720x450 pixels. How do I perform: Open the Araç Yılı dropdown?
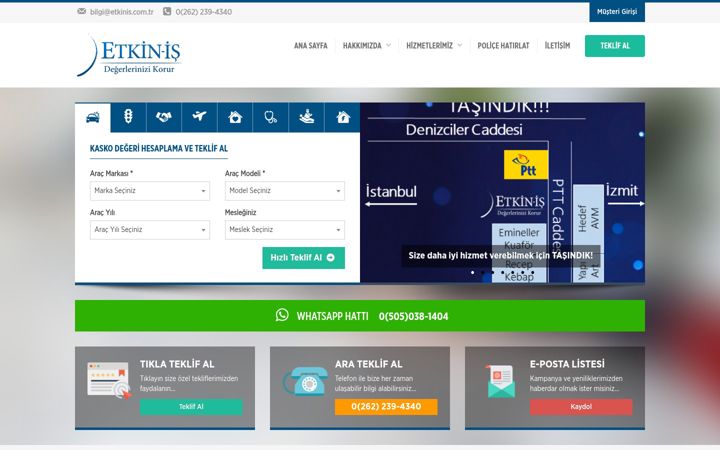pyautogui.click(x=150, y=230)
